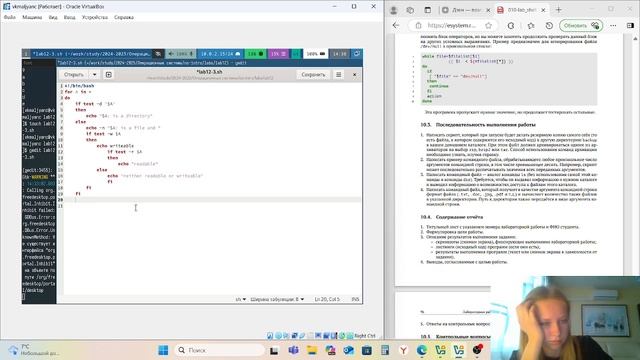Open Edge settings and more menu
640x360 pixels.
pyautogui.click(x=613, y=25)
